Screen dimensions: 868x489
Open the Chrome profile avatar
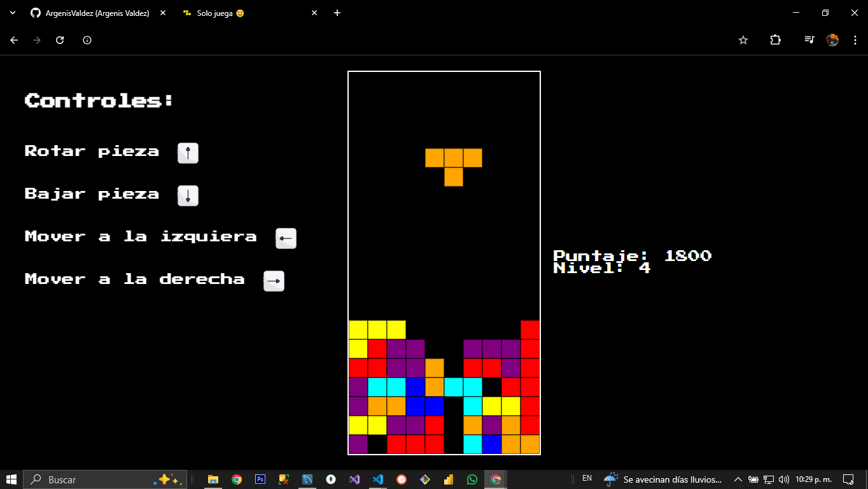click(x=832, y=40)
